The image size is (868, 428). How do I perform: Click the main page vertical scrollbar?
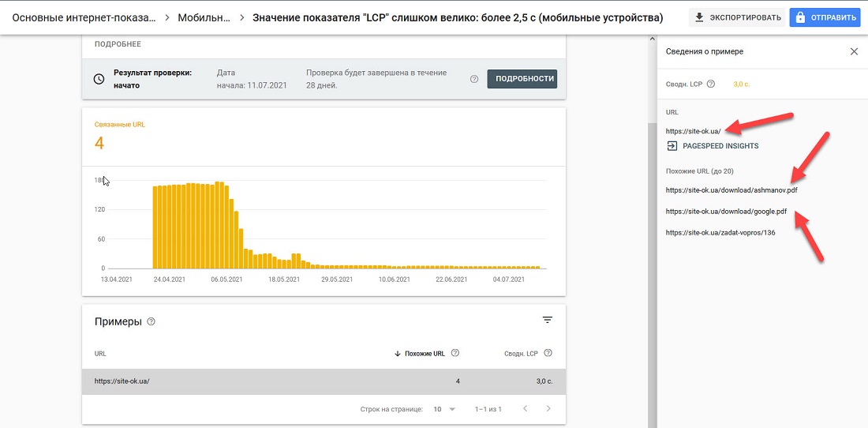pos(652,237)
